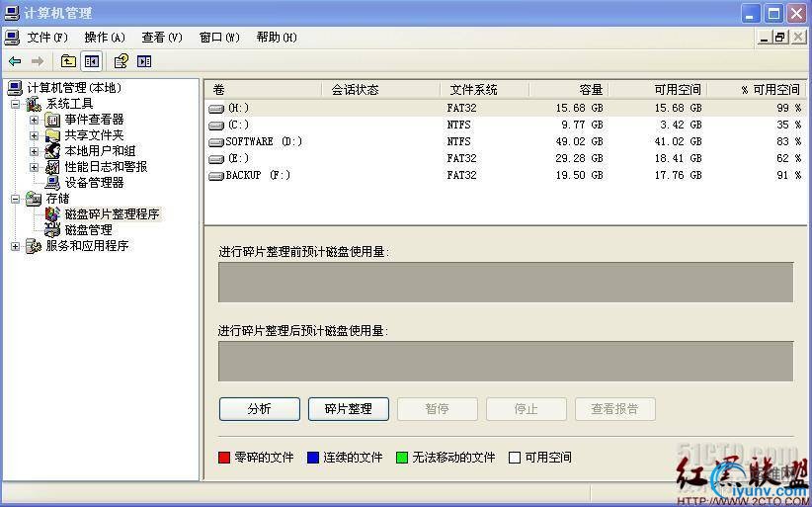Click the drive icon for (H:)
Image resolution: width=812 pixels, height=507 pixels.
pyautogui.click(x=216, y=109)
